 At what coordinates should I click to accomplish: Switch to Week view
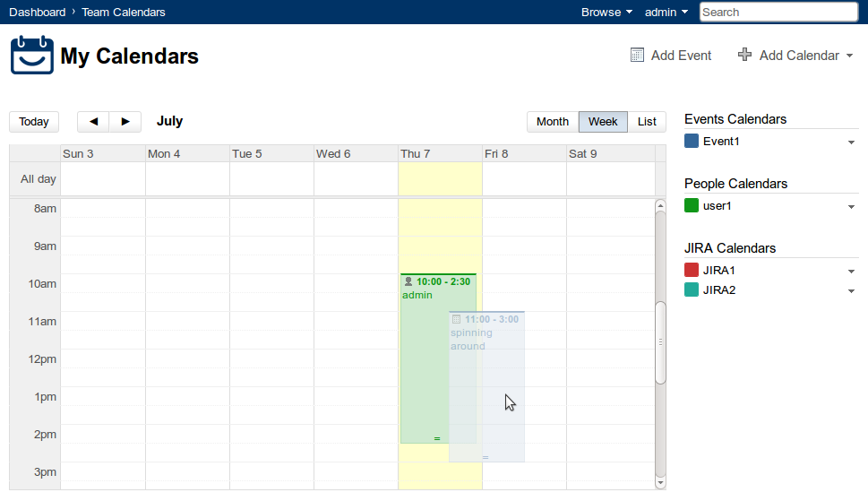[x=603, y=122]
